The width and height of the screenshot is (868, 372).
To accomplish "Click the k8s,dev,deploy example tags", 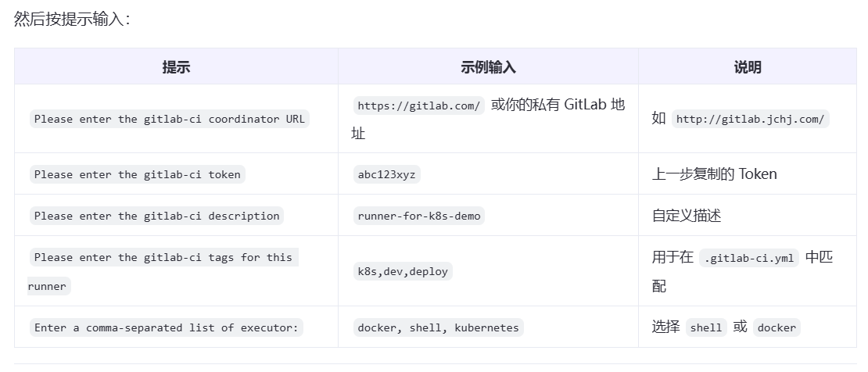I will [x=402, y=271].
